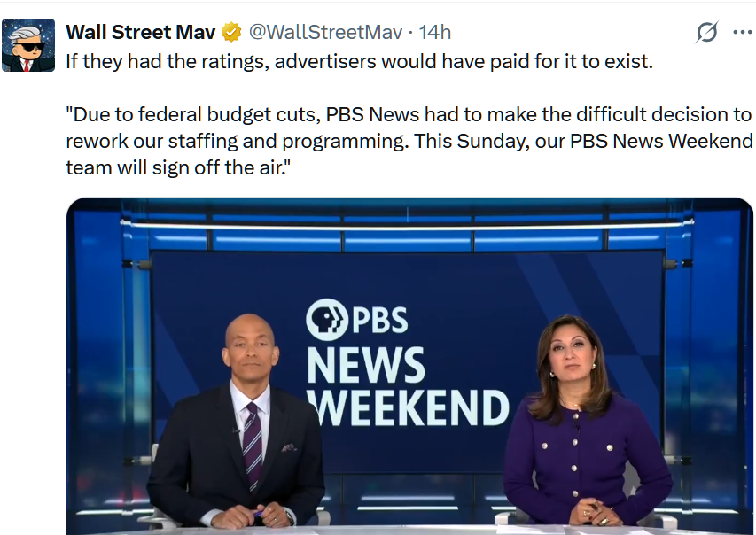This screenshot has width=756, height=535.
Task: Click the male anchor's striped tie
Action: (253, 443)
